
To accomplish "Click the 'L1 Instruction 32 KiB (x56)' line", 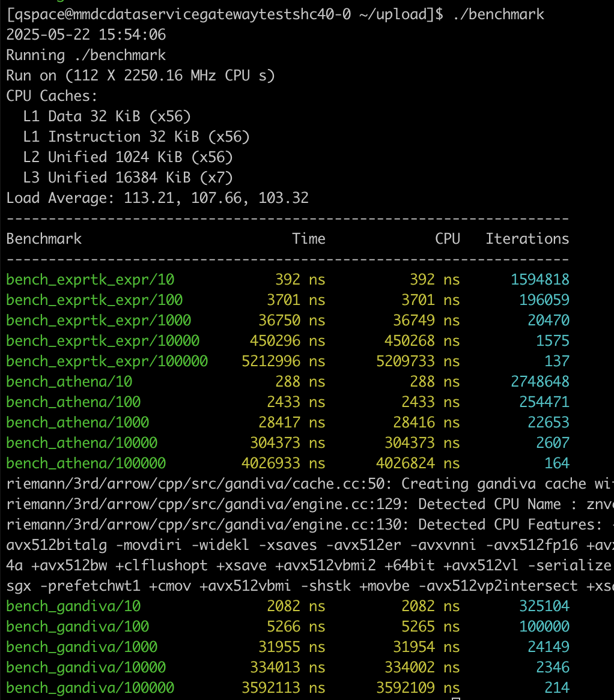I will (x=136, y=137).
